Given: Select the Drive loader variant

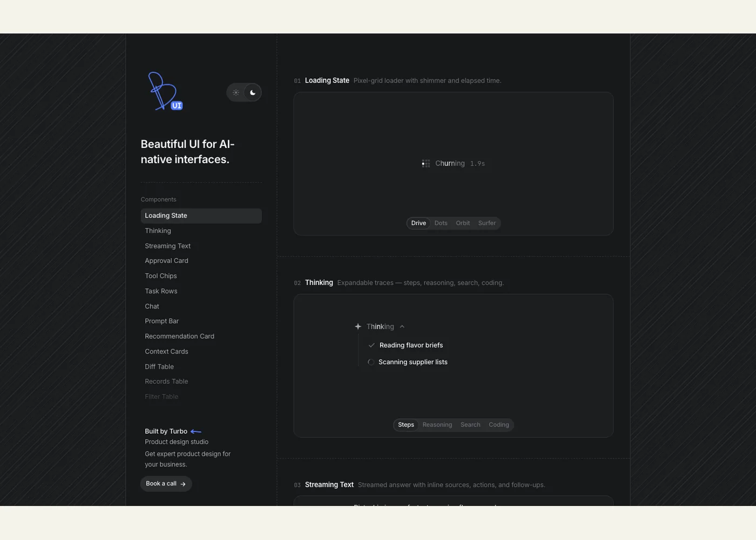Looking at the screenshot, I should (x=418, y=223).
